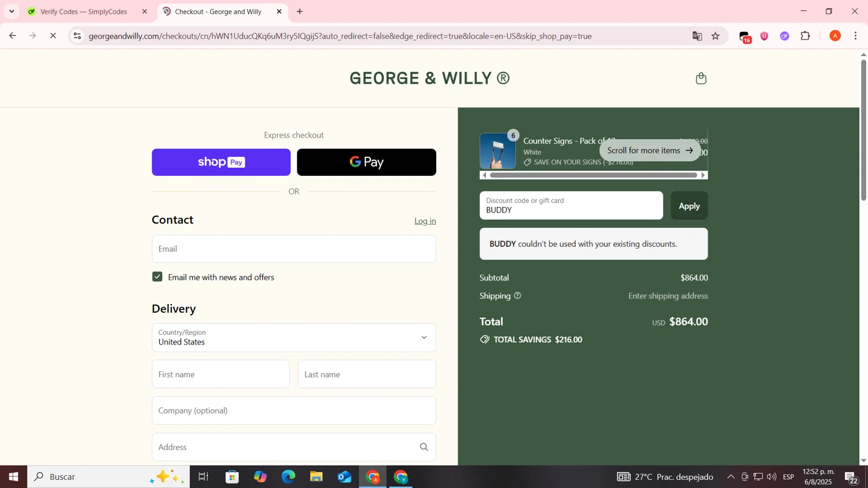Uncheck Email me with news and offers
Screen dimensions: 868x488
(x=157, y=277)
